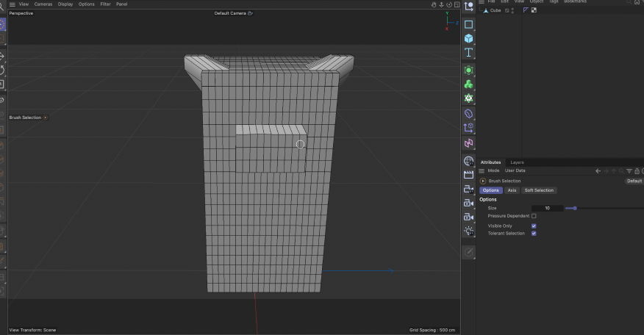
Task: Click the brush Size slider handle
Action: (574, 208)
